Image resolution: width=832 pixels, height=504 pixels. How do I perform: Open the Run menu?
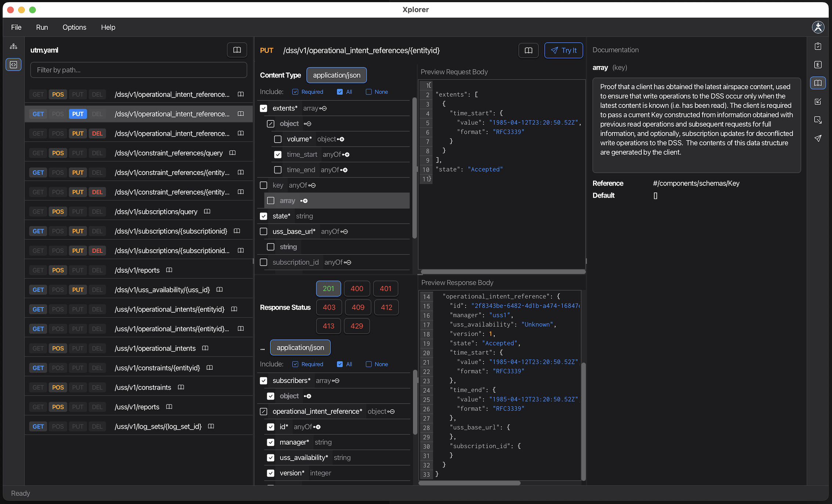pos(42,27)
